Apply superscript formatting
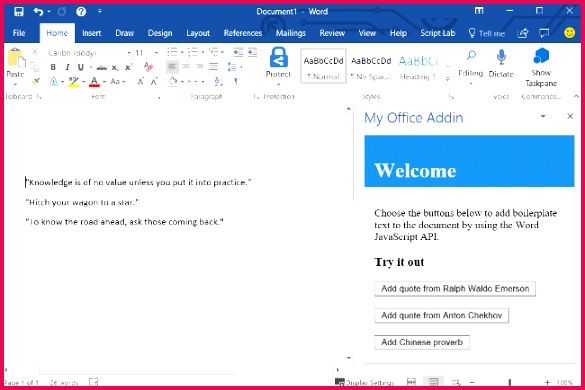This screenshot has height=390, width=585. (x=128, y=68)
